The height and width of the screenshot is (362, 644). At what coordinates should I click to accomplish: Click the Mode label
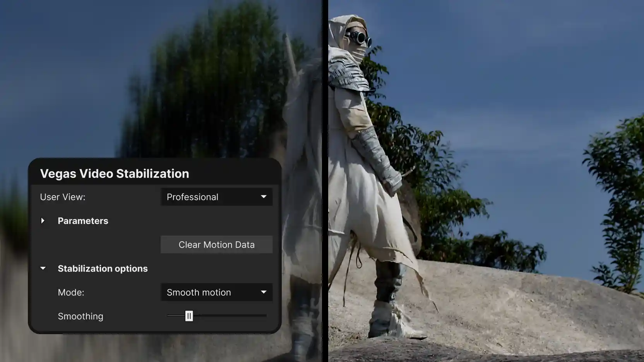[x=71, y=292]
